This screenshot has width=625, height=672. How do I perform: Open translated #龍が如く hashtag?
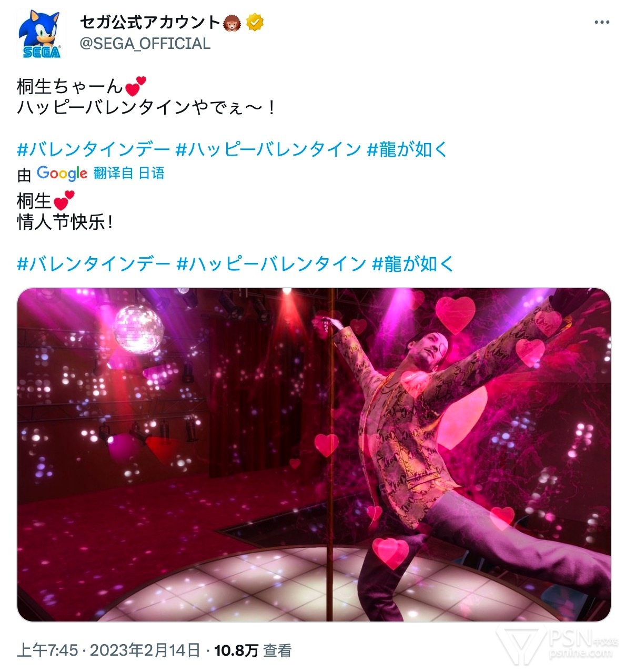point(412,263)
